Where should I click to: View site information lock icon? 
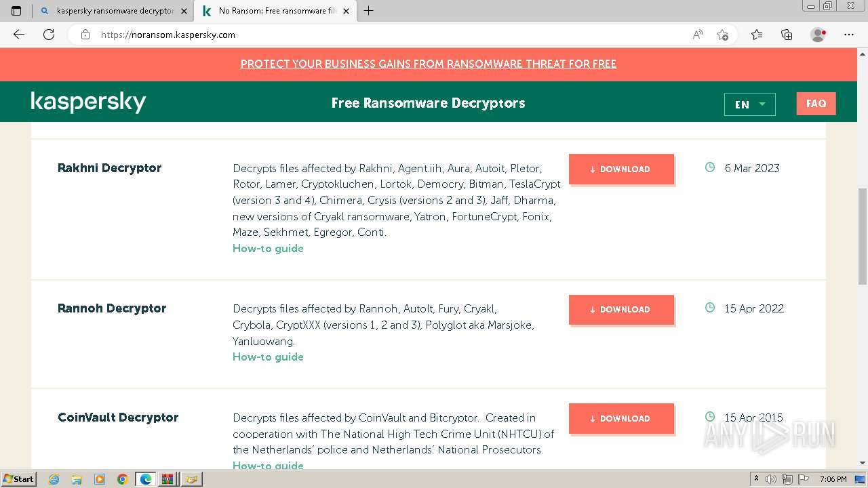85,35
